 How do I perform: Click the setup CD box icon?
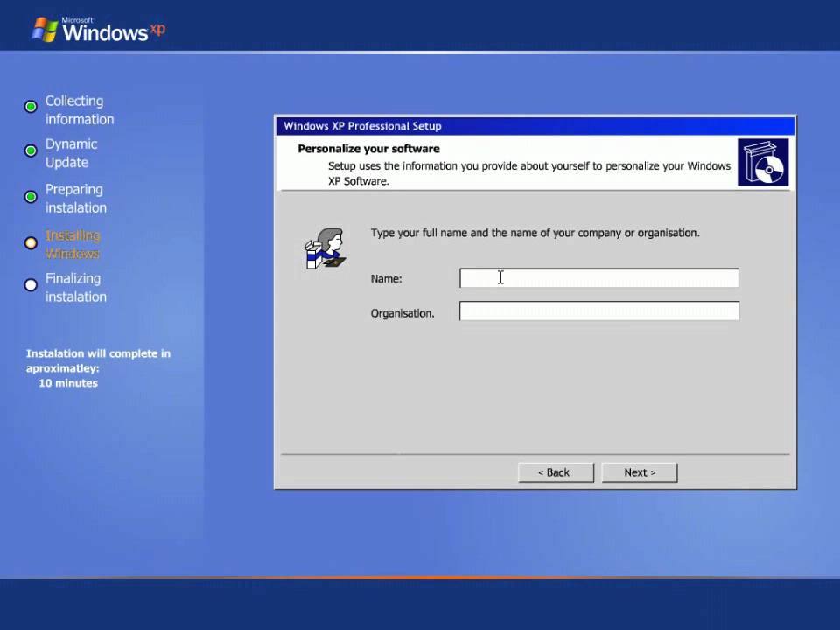(763, 163)
